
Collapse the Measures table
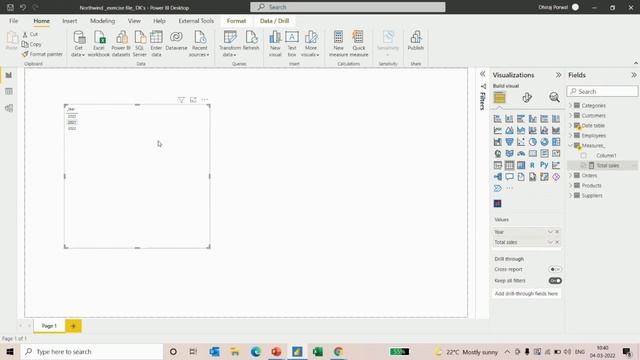tap(571, 145)
